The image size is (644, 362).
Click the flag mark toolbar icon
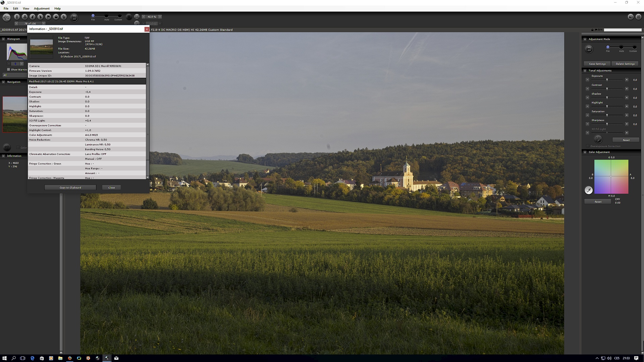pos(48,17)
